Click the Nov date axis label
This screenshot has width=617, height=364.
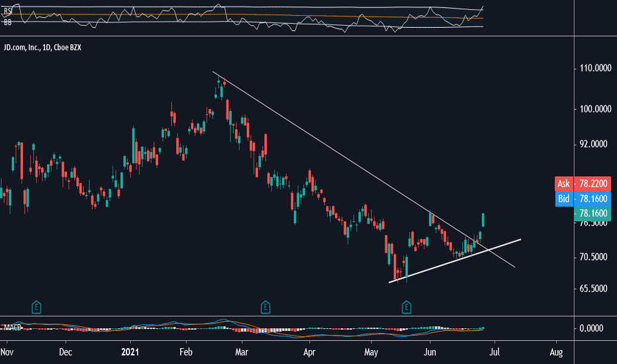[7, 352]
